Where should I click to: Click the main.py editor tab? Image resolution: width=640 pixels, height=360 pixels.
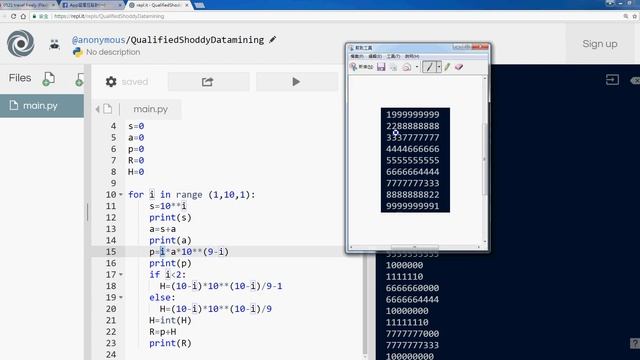[151, 109]
